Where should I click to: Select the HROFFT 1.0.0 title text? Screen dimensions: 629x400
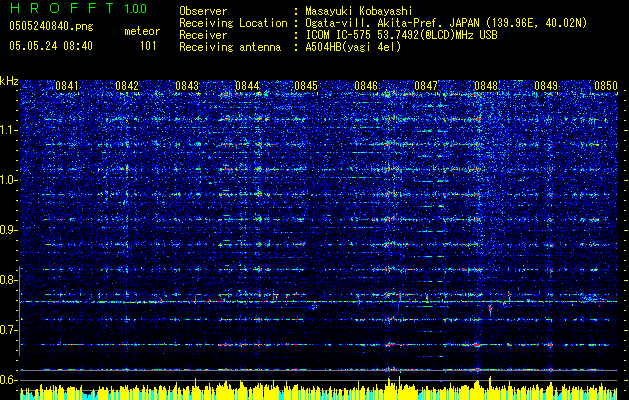[79, 8]
